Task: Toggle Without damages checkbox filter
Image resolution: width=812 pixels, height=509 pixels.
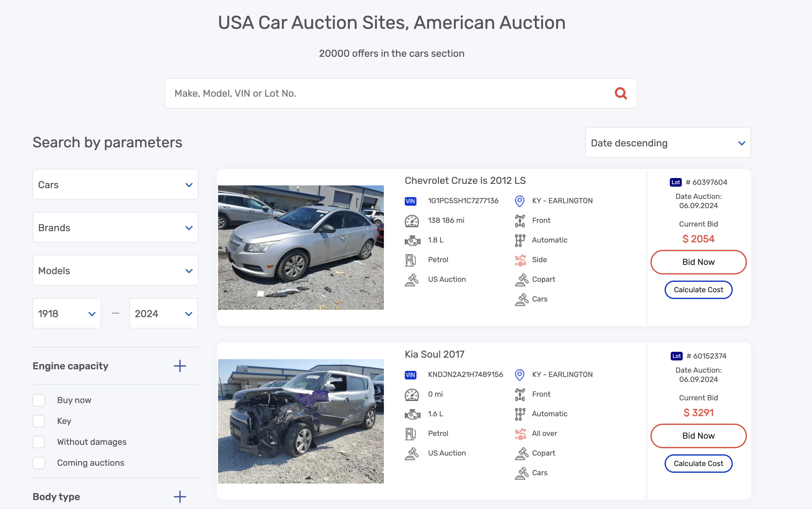Action: point(39,441)
